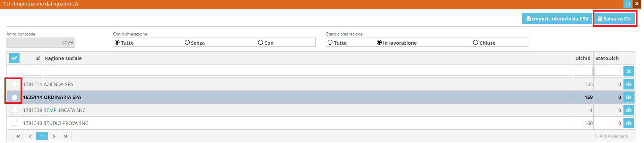Clear filters with the X button
The width and height of the screenshot is (644, 143).
click(628, 71)
